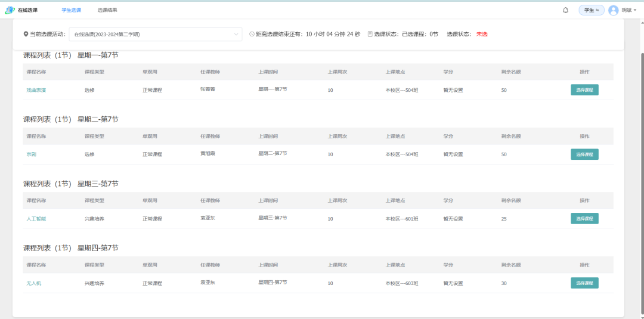This screenshot has height=319, width=644.
Task: Click the 星期一-第7节 time cell
Action: [x=273, y=89]
